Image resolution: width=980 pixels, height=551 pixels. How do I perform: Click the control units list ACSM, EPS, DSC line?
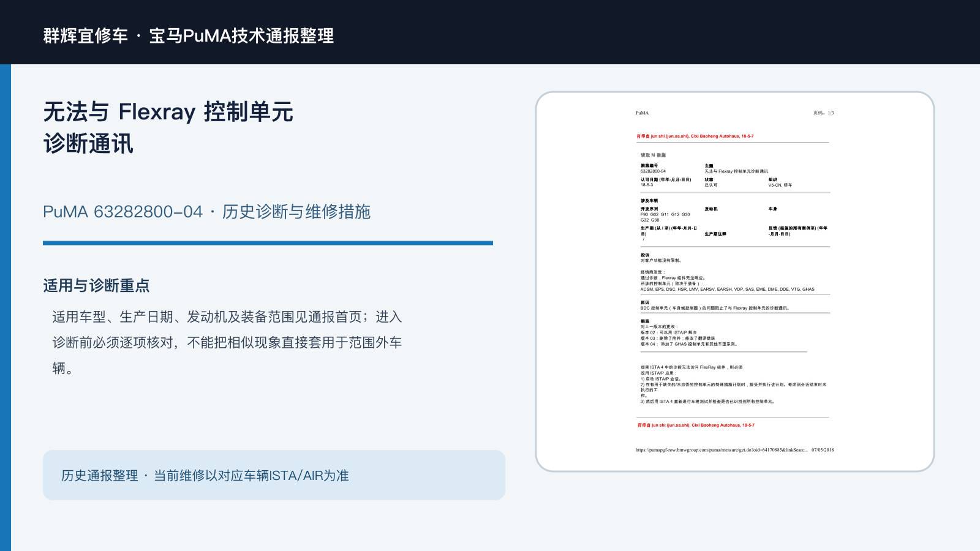728,289
